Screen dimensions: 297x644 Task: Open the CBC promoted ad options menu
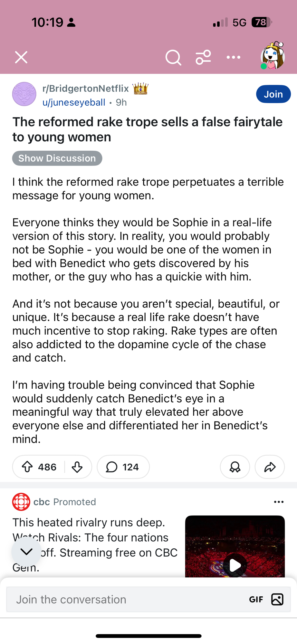(279, 502)
